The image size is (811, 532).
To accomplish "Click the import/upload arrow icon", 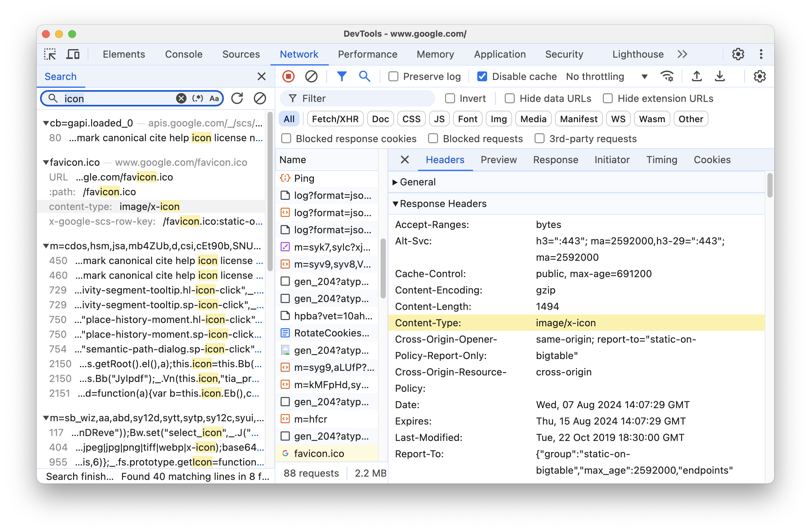I will tap(696, 76).
